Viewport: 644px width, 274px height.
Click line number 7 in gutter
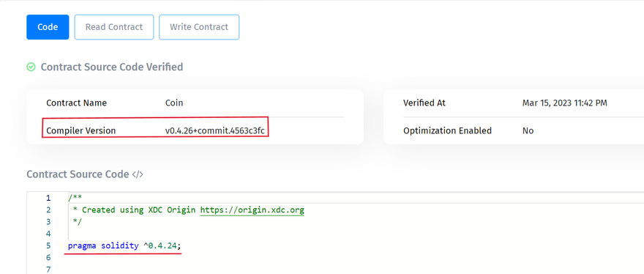click(x=48, y=270)
